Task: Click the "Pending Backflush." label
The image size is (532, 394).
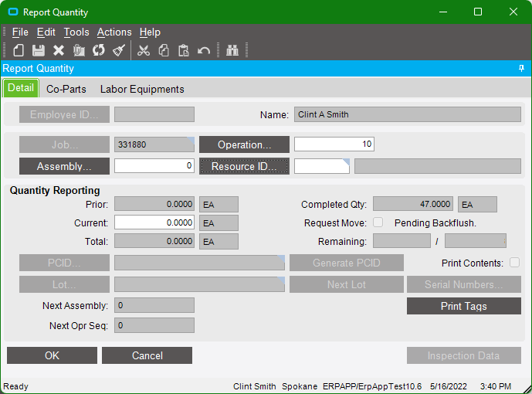Action: [435, 223]
